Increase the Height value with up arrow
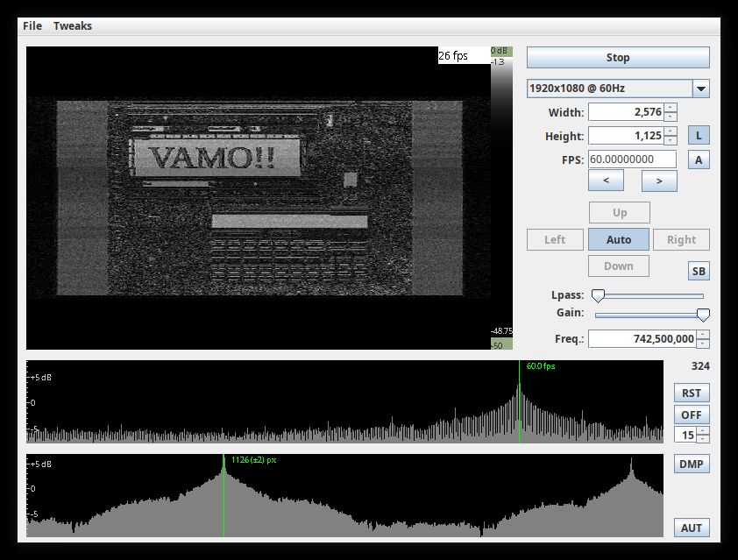Image resolution: width=738 pixels, height=560 pixels. [x=671, y=131]
